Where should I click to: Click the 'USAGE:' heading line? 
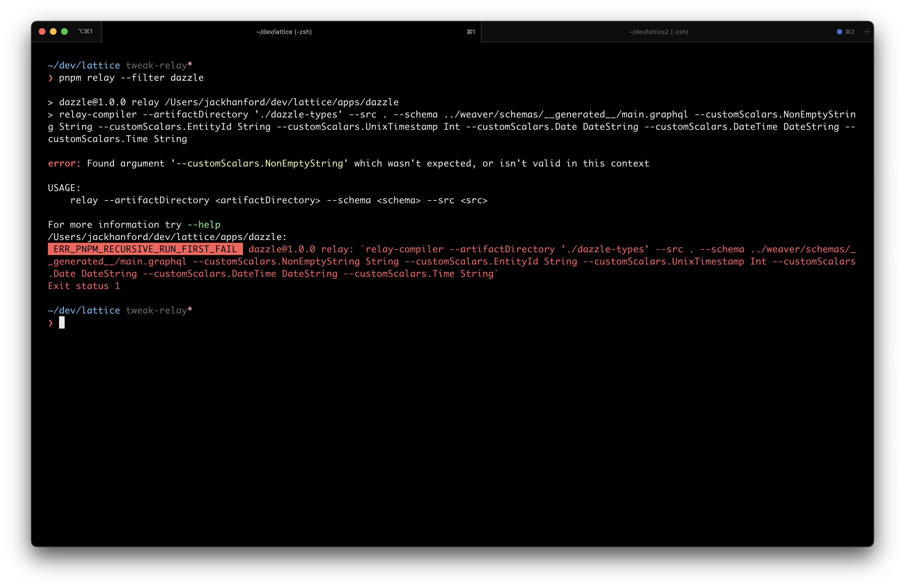64,188
